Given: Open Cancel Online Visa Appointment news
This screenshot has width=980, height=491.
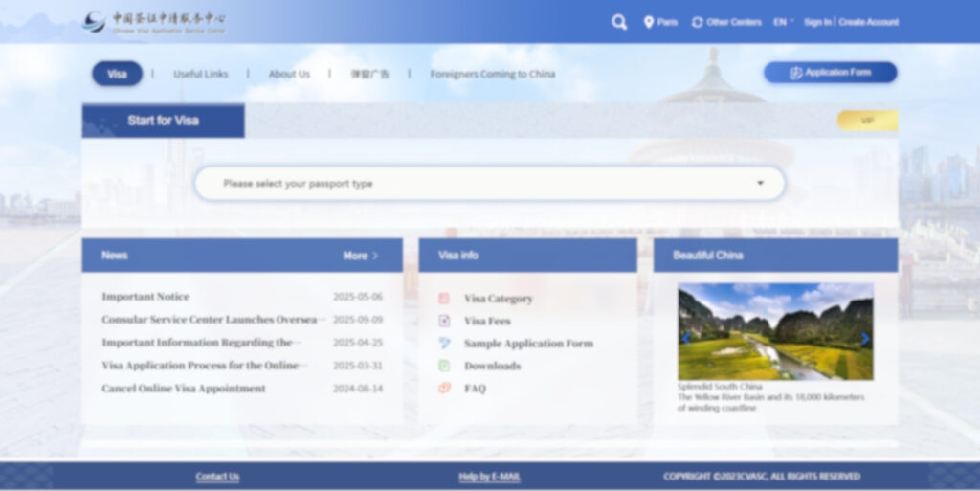Looking at the screenshot, I should click(184, 388).
